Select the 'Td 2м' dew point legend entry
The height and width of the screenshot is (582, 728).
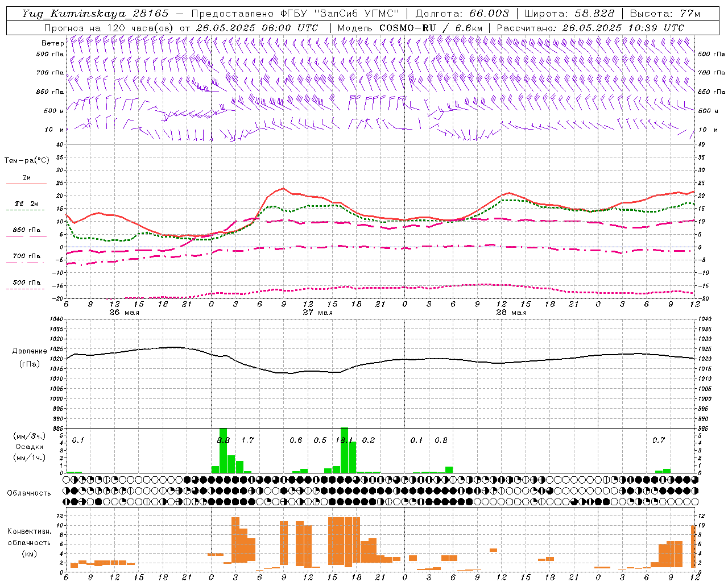coord(27,203)
